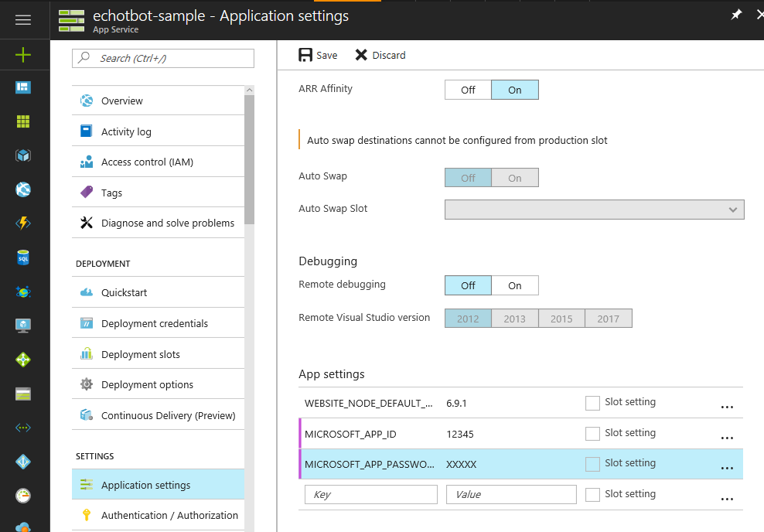Click the Discard X icon
764x532 pixels.
(361, 55)
